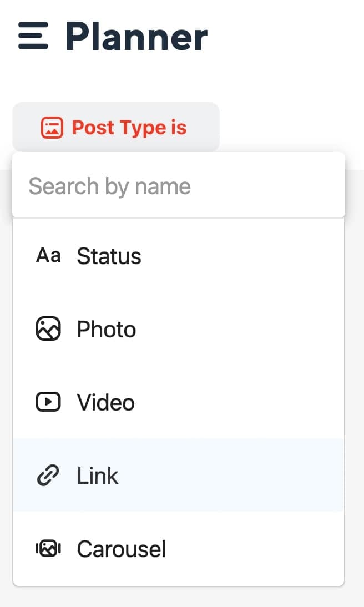Viewport: 364px width, 607px height.
Task: Click the Video label text
Action: [106, 402]
